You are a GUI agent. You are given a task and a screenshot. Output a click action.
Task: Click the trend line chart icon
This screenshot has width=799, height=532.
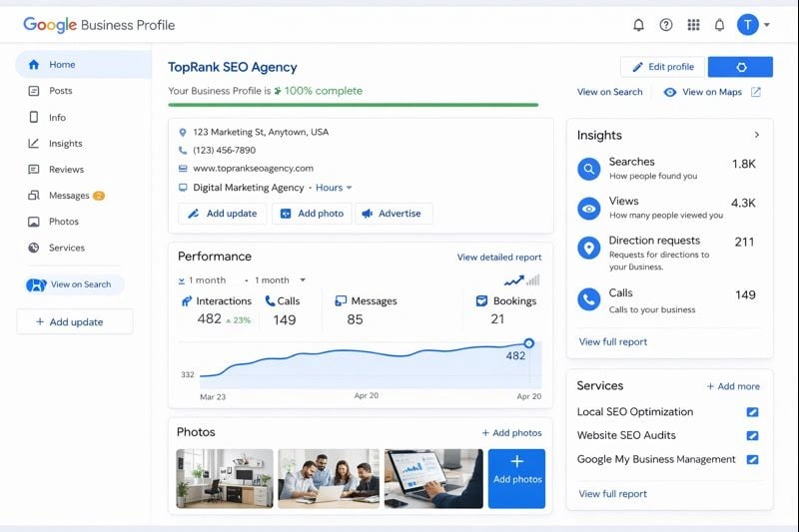(x=513, y=280)
